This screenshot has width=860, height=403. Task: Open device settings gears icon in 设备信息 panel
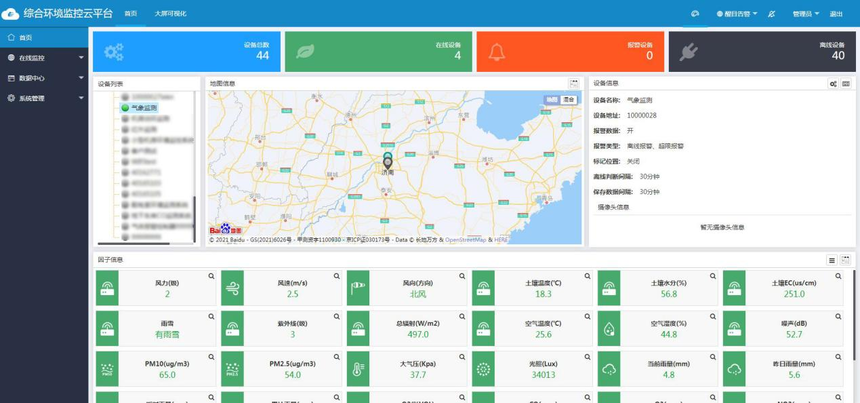[x=833, y=83]
